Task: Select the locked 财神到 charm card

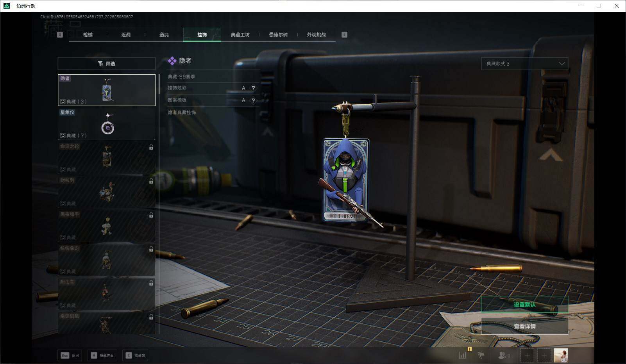Action: (x=107, y=192)
